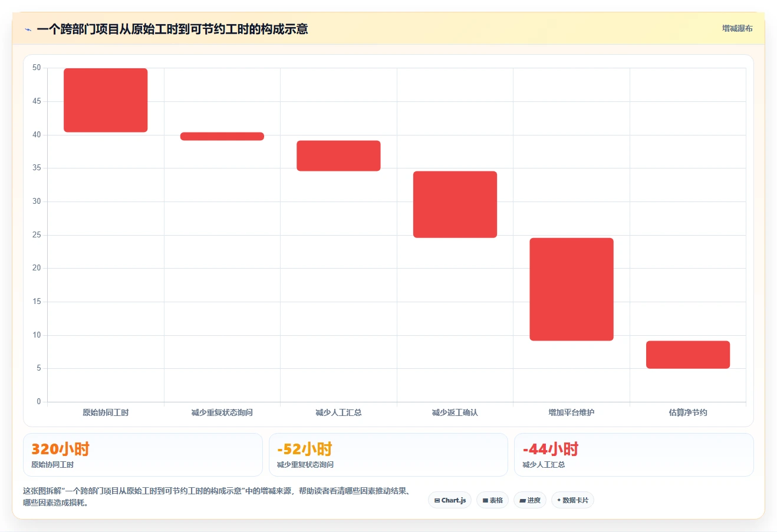This screenshot has width=777, height=532.
Task: Click the x-axis label 减少人工汇总
Action: coord(338,412)
